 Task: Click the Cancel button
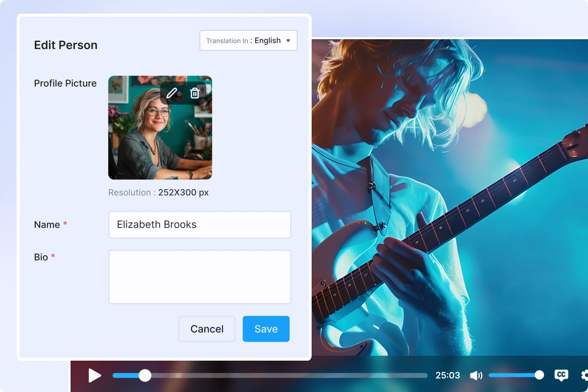click(x=207, y=329)
